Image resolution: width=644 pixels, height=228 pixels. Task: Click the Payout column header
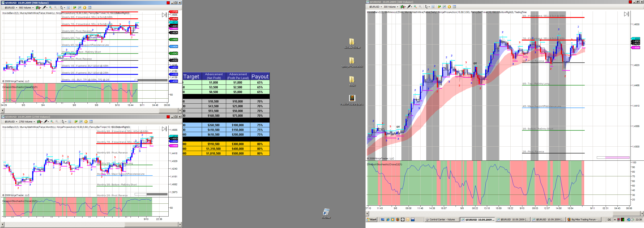click(x=260, y=76)
